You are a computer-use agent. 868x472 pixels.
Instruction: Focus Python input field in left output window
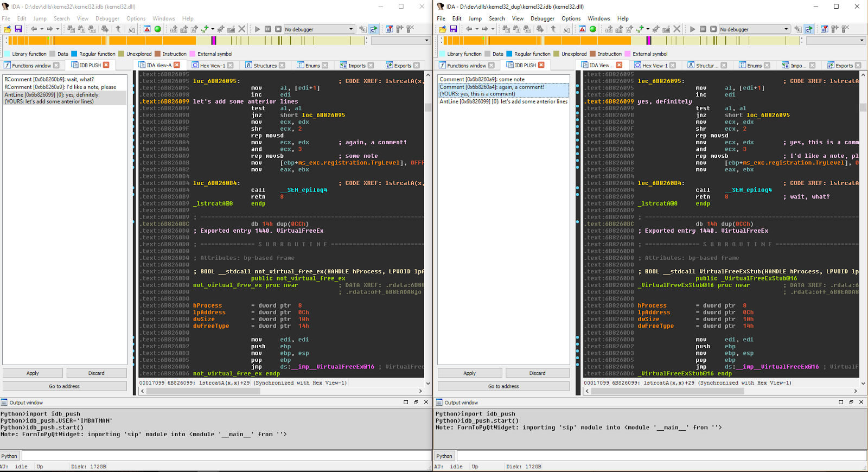tap(226, 456)
